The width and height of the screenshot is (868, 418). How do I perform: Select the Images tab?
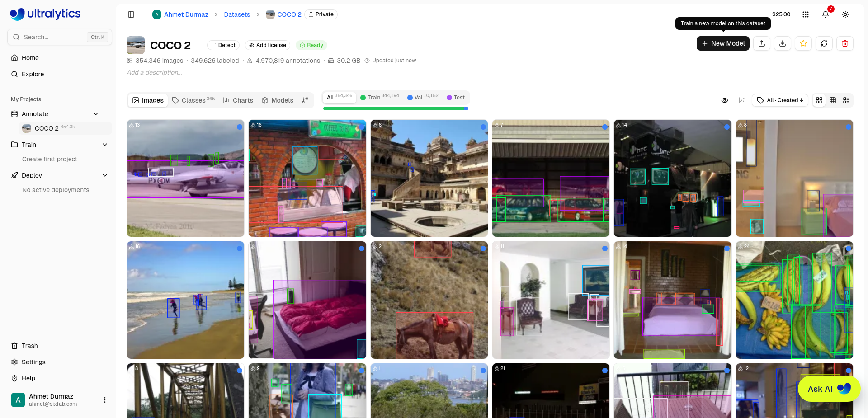point(148,100)
